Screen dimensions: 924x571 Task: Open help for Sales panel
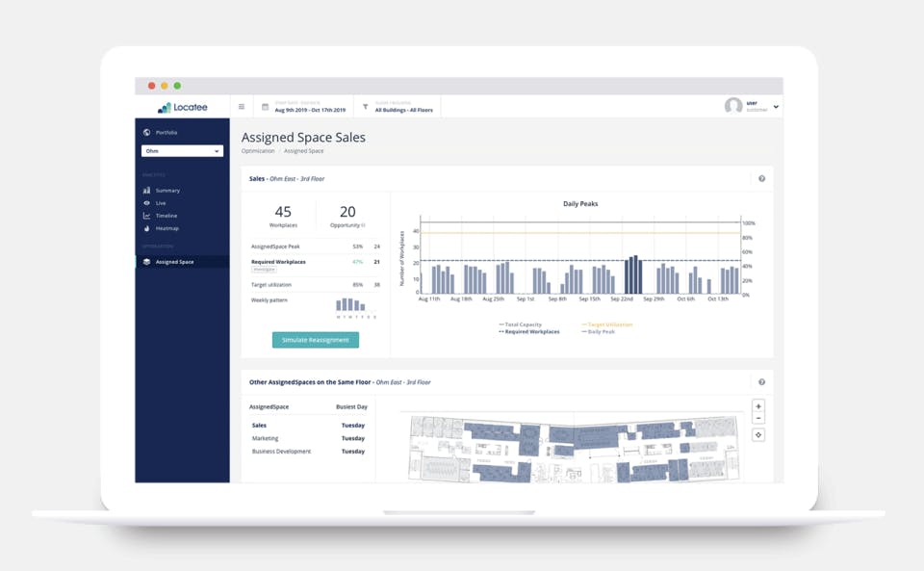[x=762, y=178]
